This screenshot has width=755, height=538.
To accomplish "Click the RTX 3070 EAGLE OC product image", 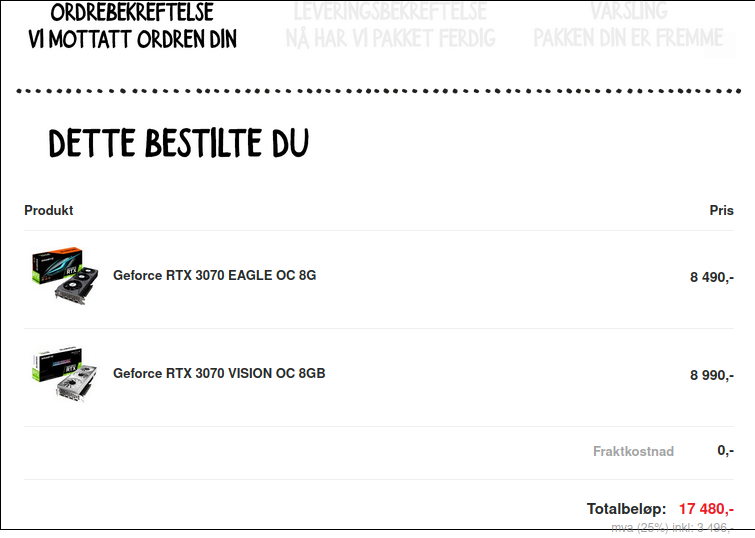I will (x=65, y=276).
